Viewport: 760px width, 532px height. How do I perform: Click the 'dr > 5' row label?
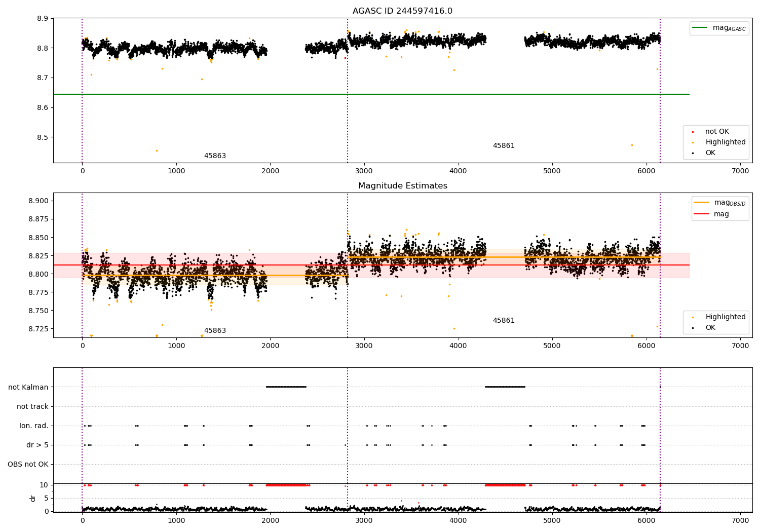click(x=37, y=445)
